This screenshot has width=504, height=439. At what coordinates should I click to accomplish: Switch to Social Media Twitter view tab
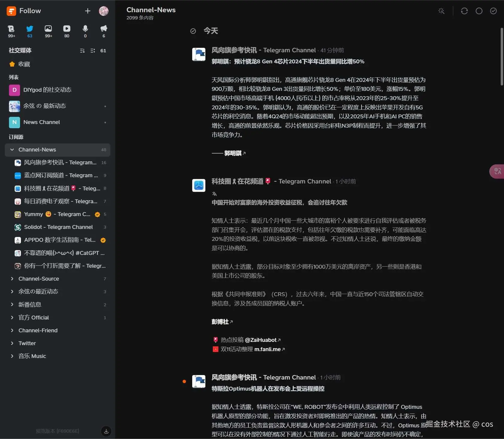click(x=30, y=31)
